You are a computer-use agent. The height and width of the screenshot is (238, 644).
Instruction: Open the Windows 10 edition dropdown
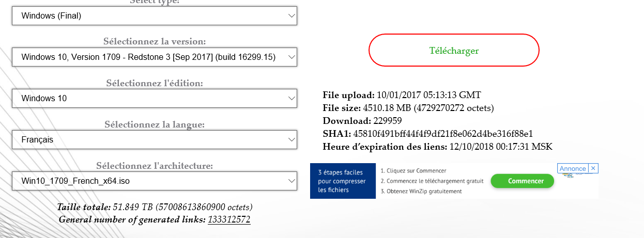(x=155, y=98)
